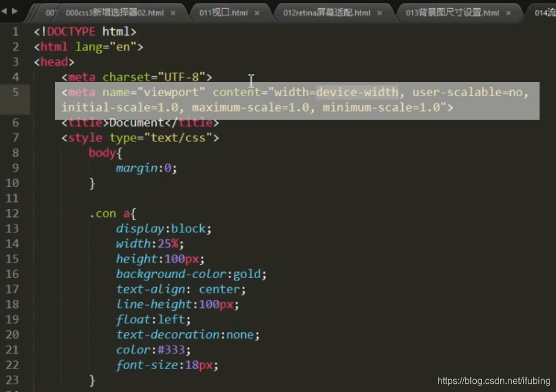Click the left tab-scroll arrow
Viewport: 556px width, 392px height.
(4, 11)
